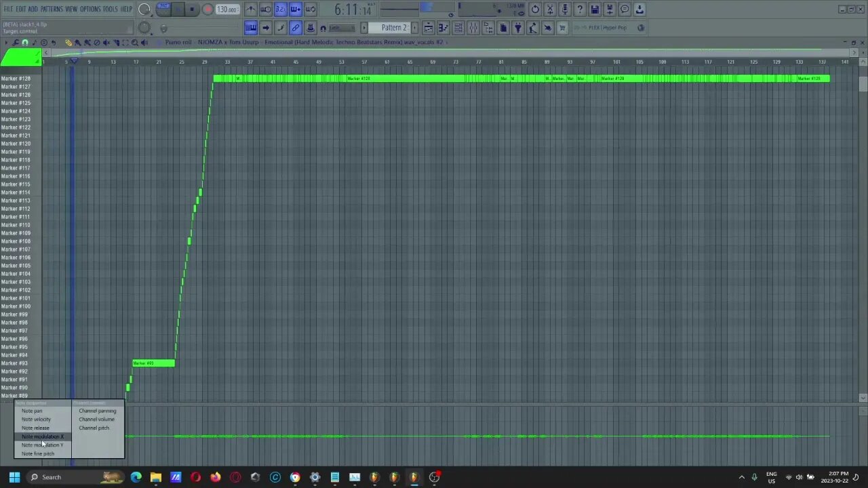868x488 pixels.
Task: Open the OPTIONS menu
Action: (90, 9)
